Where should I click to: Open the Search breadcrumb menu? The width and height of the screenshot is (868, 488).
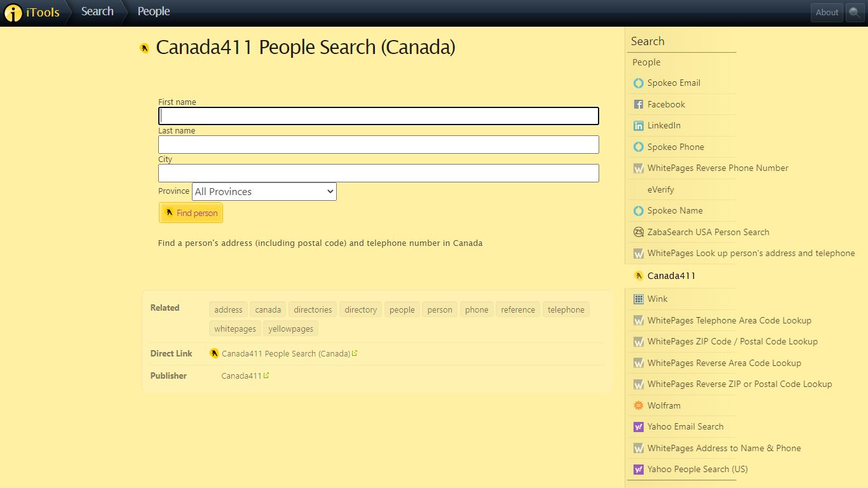coord(97,11)
